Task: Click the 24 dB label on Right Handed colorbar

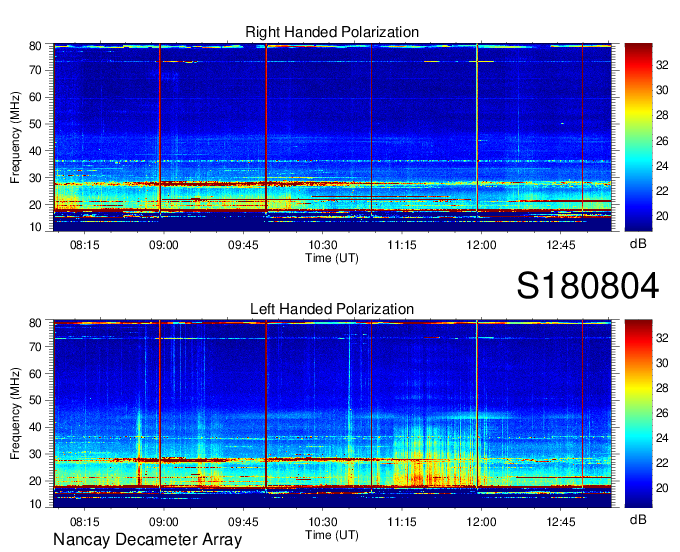Action: click(x=662, y=166)
